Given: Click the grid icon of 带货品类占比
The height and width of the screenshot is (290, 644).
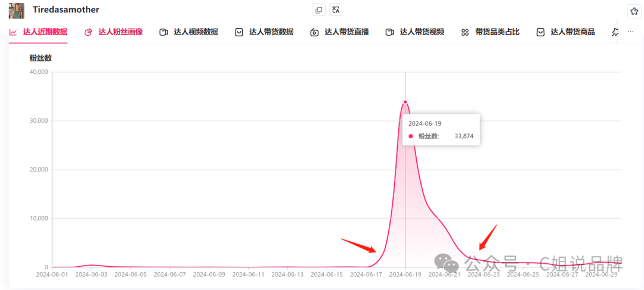Looking at the screenshot, I should pos(465,32).
